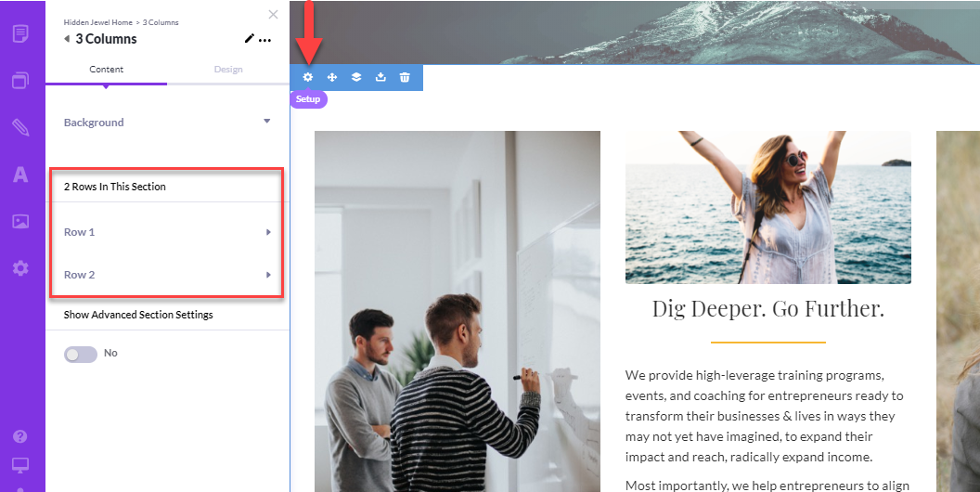Click the desktop preview monitor icon
This screenshot has height=492, width=980.
(x=20, y=465)
